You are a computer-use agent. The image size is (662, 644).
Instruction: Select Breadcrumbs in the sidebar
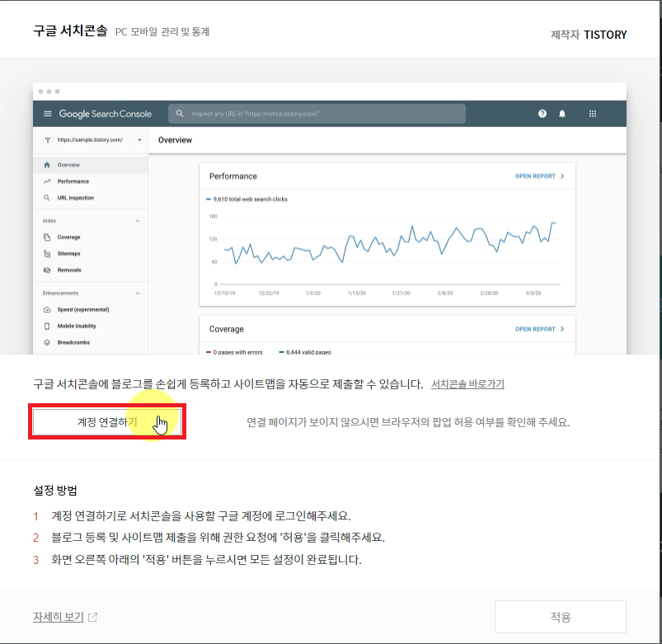(91, 342)
